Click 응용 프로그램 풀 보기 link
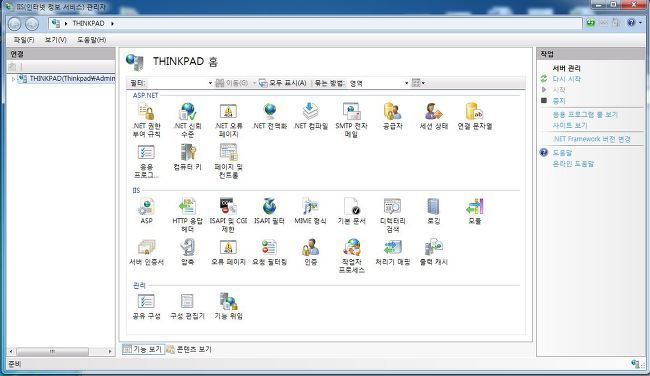 [x=585, y=114]
